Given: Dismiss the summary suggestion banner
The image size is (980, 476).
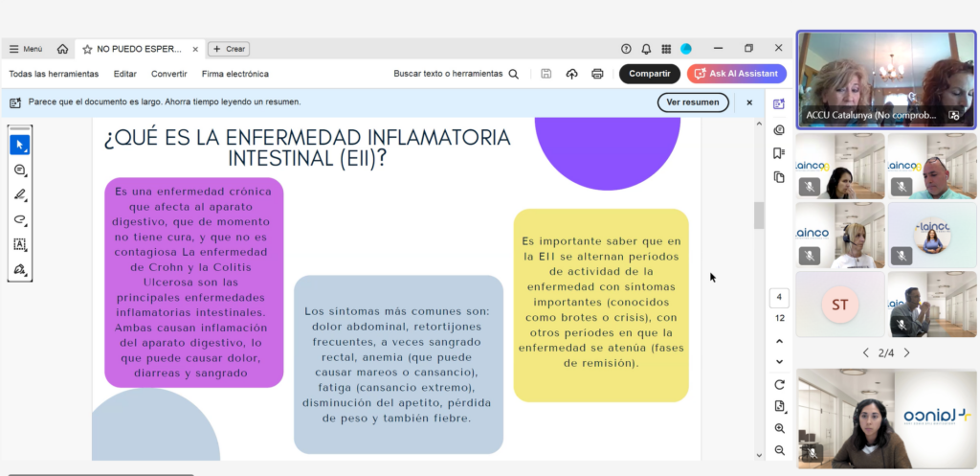Looking at the screenshot, I should [749, 102].
